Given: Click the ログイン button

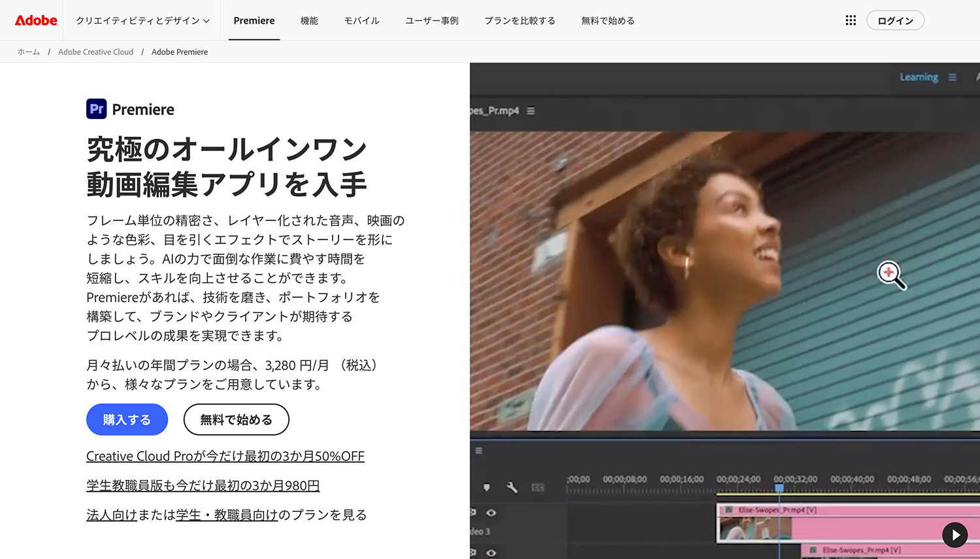Looking at the screenshot, I should click(x=895, y=20).
